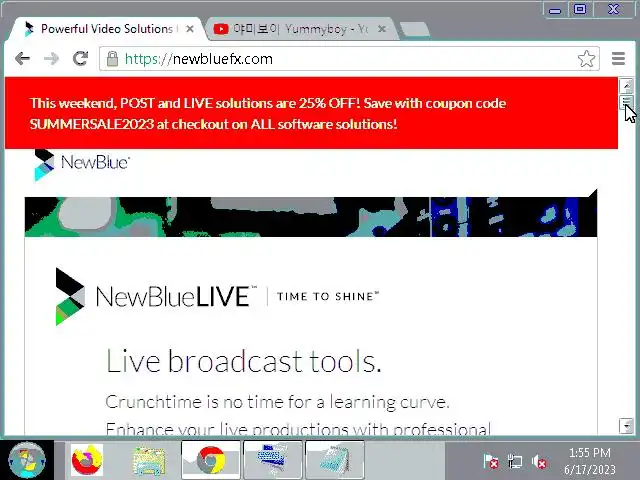Click the NewBlue logo in the header
Viewport: 640px width, 480px height.
pyautogui.click(x=82, y=164)
